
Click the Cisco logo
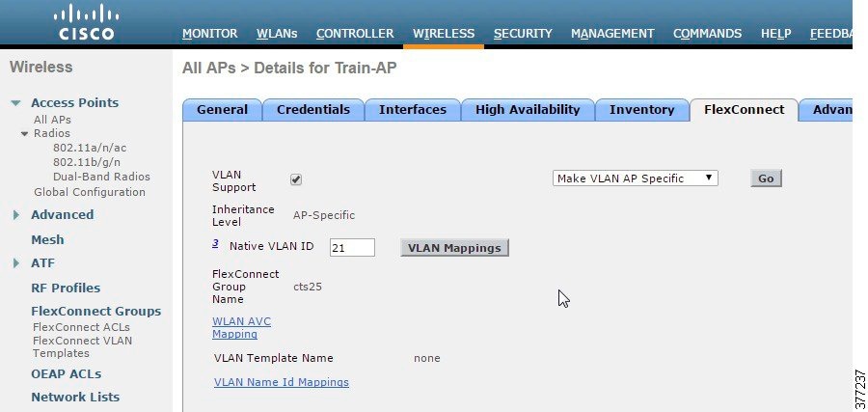(86, 22)
